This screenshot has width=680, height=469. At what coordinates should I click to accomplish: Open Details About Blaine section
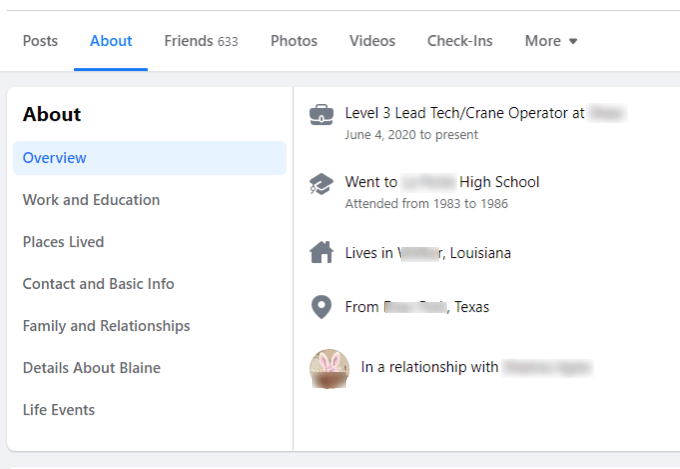pyautogui.click(x=92, y=368)
